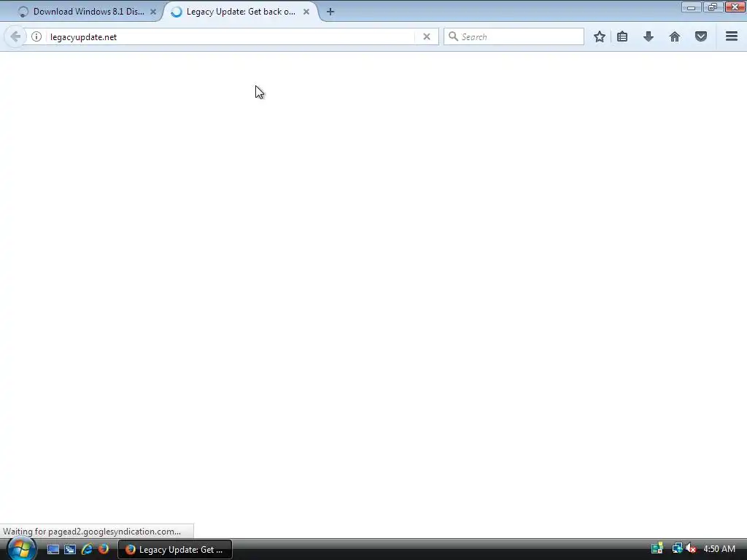Go to the Firefox home page
Image resolution: width=747 pixels, height=560 pixels.
(675, 36)
